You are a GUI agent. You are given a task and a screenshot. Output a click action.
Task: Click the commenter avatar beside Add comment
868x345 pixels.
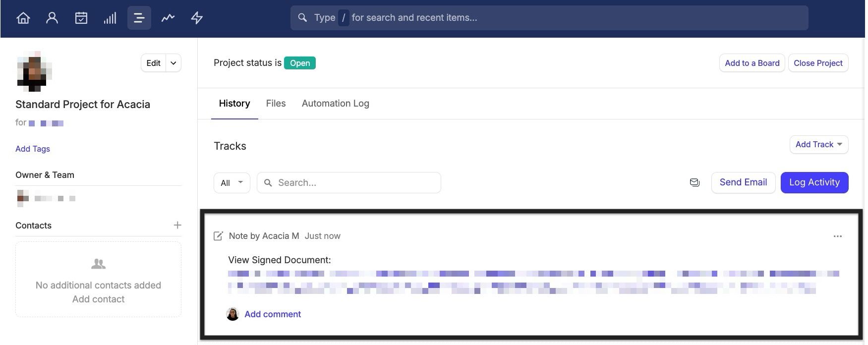pos(232,314)
